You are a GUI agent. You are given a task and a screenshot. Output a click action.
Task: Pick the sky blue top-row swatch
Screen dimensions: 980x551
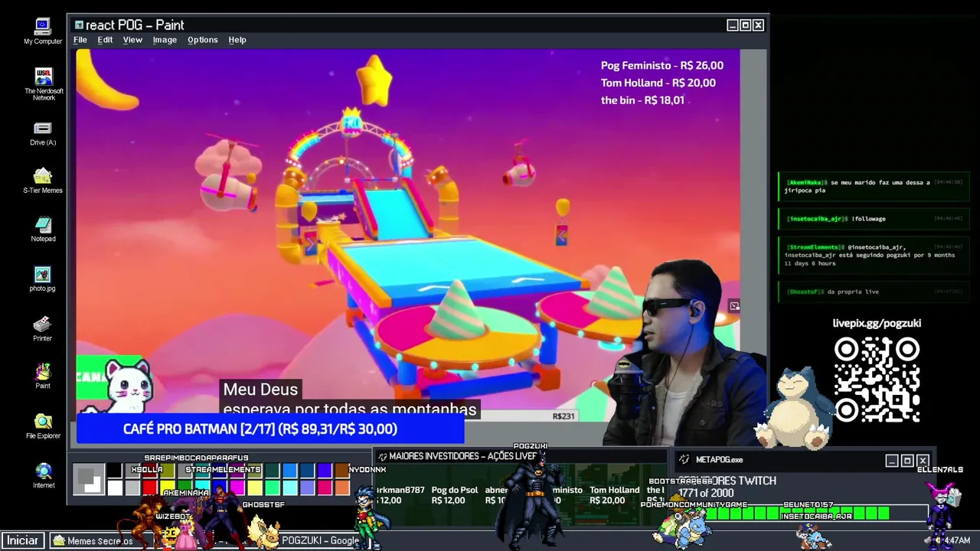(289, 471)
